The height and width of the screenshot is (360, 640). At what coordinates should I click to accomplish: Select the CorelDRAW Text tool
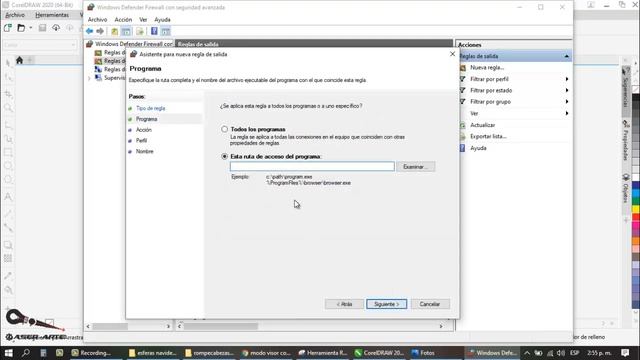8,197
